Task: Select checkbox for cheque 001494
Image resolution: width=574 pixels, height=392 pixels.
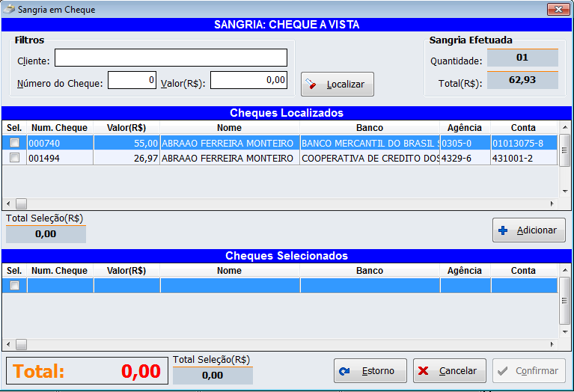Action: tap(14, 158)
